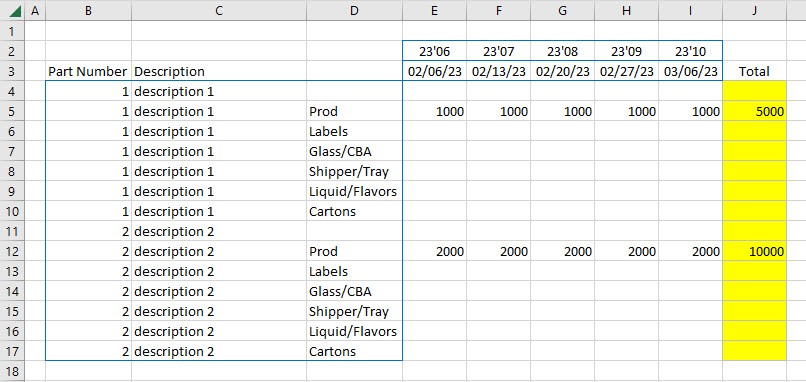Click the 23'06 week header cell
The width and height of the screenshot is (806, 382).
(434, 51)
